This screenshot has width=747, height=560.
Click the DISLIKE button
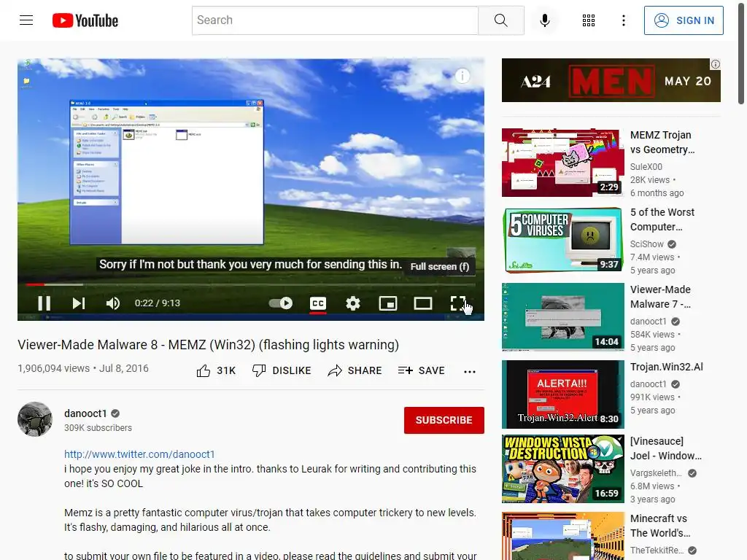pyautogui.click(x=282, y=370)
